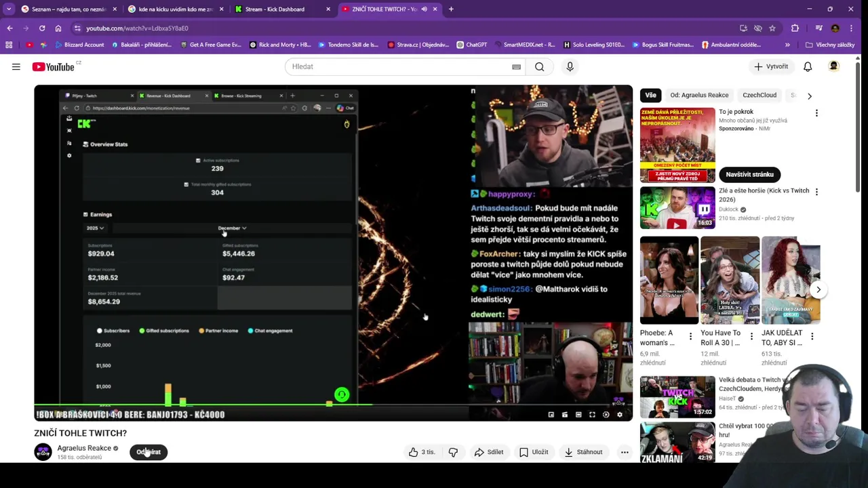Download the video with Stáhnout
The image size is (868, 488).
(x=583, y=452)
